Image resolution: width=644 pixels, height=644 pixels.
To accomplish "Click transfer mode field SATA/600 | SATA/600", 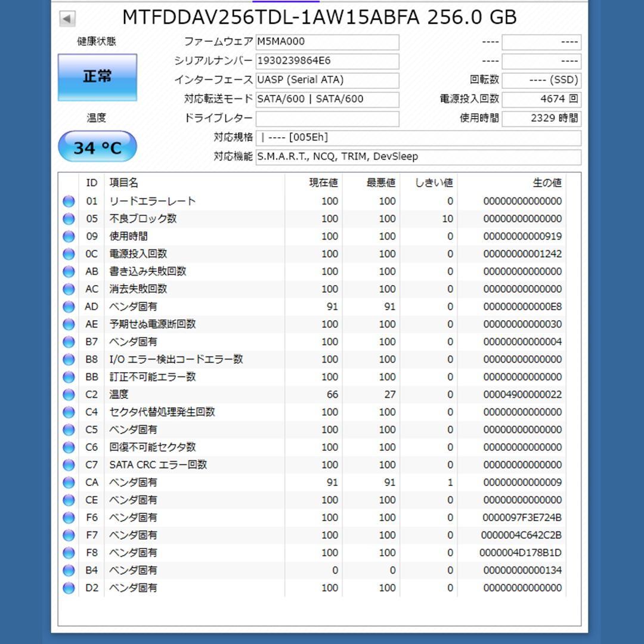I will (x=327, y=100).
